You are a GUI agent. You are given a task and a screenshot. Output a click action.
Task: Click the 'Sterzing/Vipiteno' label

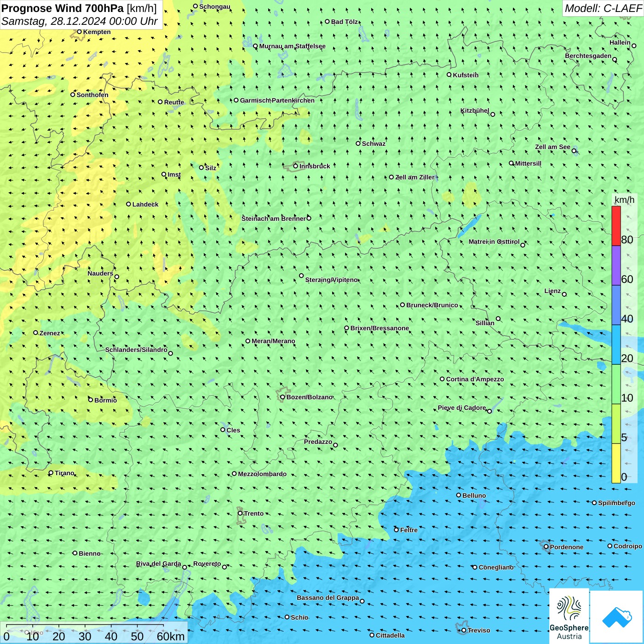[x=332, y=280]
